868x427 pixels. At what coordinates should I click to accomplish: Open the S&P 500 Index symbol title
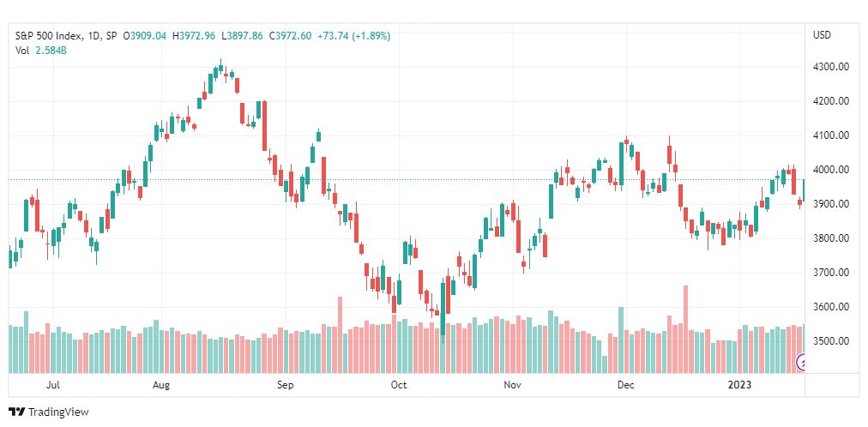pos(49,36)
